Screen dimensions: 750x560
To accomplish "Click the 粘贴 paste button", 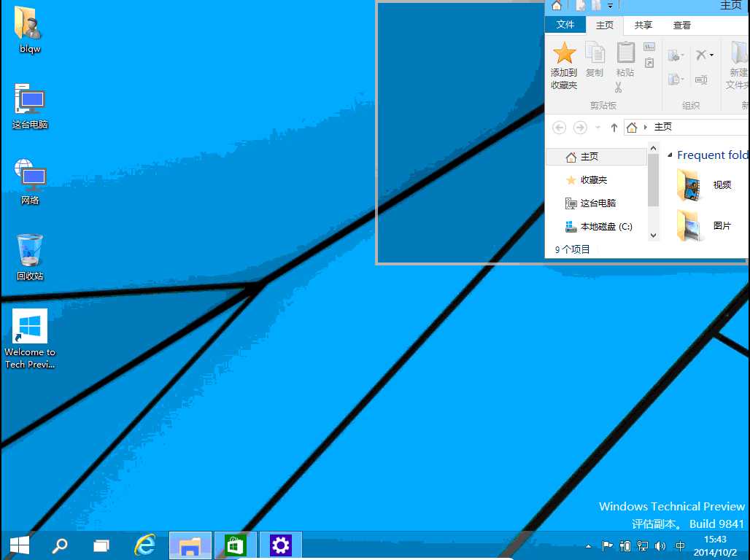I will tap(625, 59).
